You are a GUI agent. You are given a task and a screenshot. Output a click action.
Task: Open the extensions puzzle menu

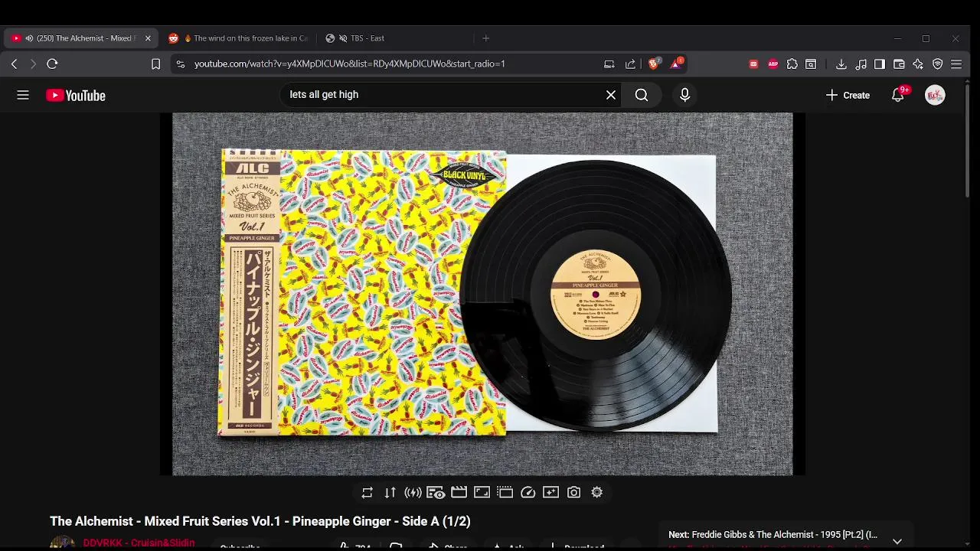pos(792,64)
